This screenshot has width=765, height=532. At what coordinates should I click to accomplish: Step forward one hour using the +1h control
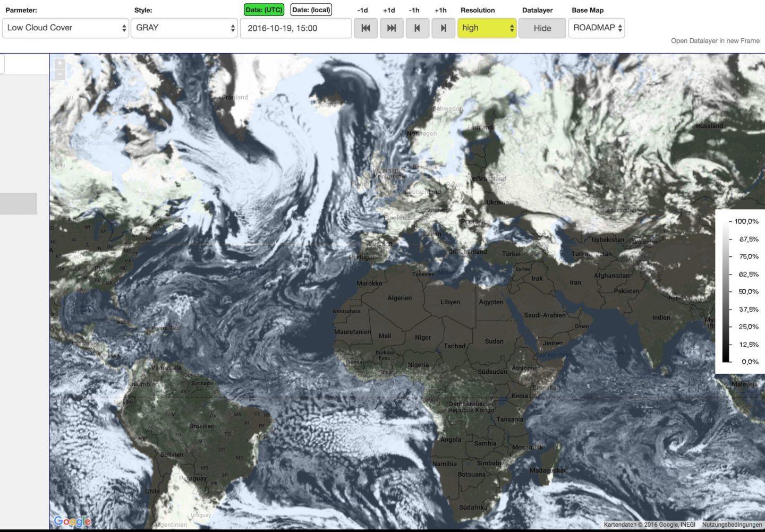click(443, 28)
